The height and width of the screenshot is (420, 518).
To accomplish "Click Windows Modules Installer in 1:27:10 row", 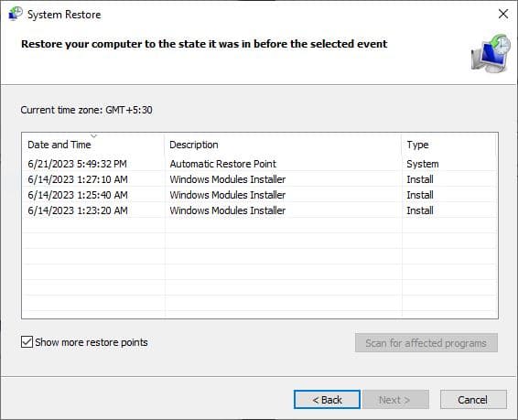I will (228, 179).
